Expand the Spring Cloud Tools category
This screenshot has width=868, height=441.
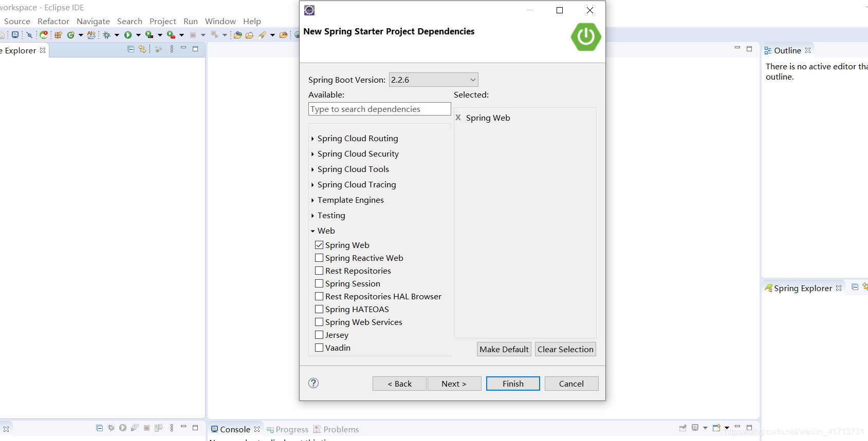[312, 169]
